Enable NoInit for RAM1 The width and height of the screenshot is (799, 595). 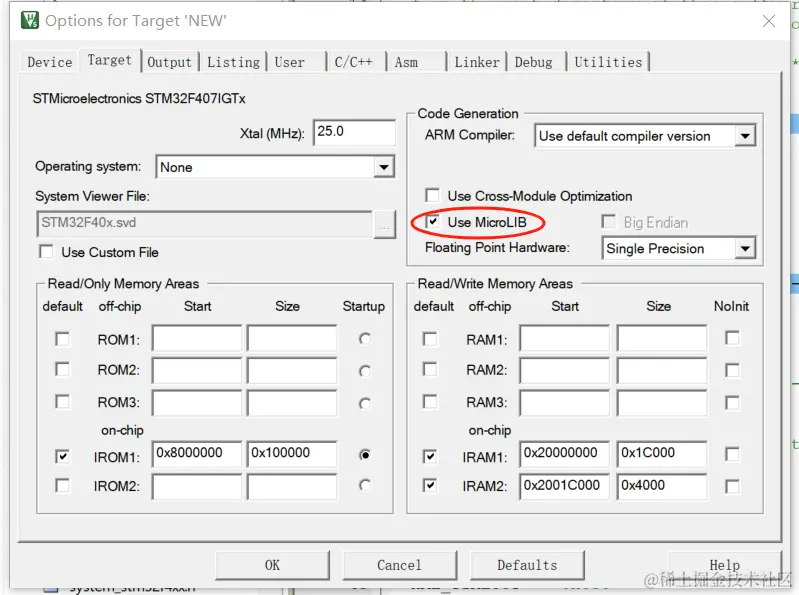(x=732, y=338)
